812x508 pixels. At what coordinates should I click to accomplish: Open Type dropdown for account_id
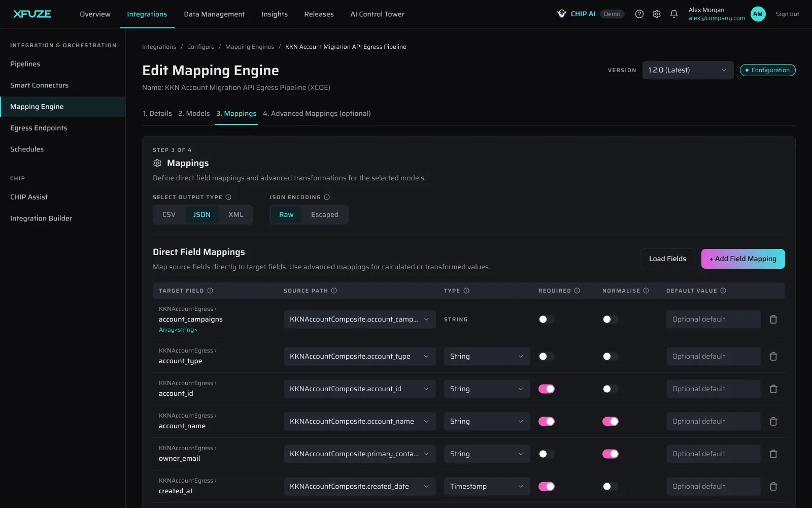[x=487, y=389]
